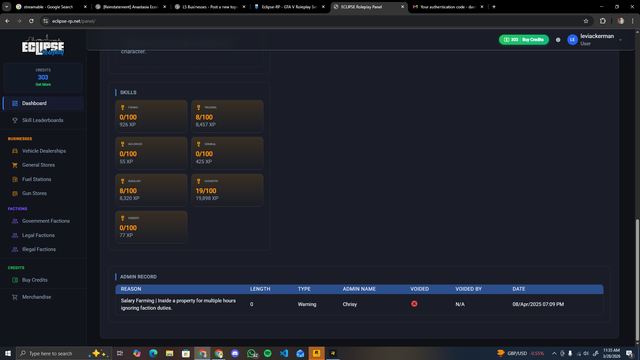Click the 8,320 XP Burglary text
The height and width of the screenshot is (360, 640).
[x=129, y=198]
